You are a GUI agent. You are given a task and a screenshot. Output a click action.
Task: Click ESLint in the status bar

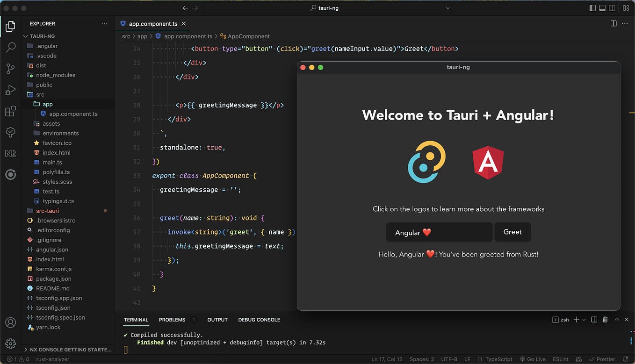click(560, 359)
